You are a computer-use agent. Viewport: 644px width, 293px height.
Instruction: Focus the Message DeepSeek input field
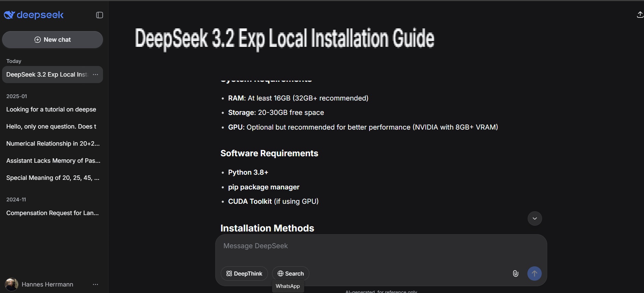click(x=381, y=246)
